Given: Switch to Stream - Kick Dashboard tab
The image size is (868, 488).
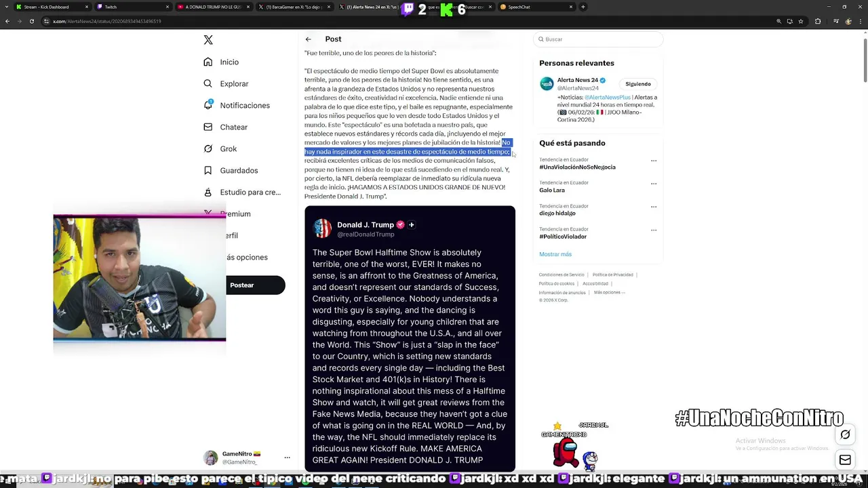Looking at the screenshot, I should pyautogui.click(x=52, y=7).
